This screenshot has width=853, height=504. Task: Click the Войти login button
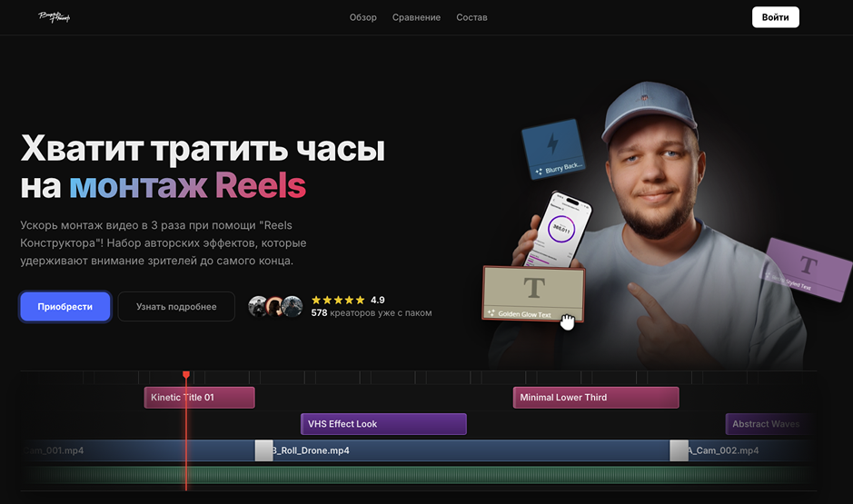coord(775,17)
